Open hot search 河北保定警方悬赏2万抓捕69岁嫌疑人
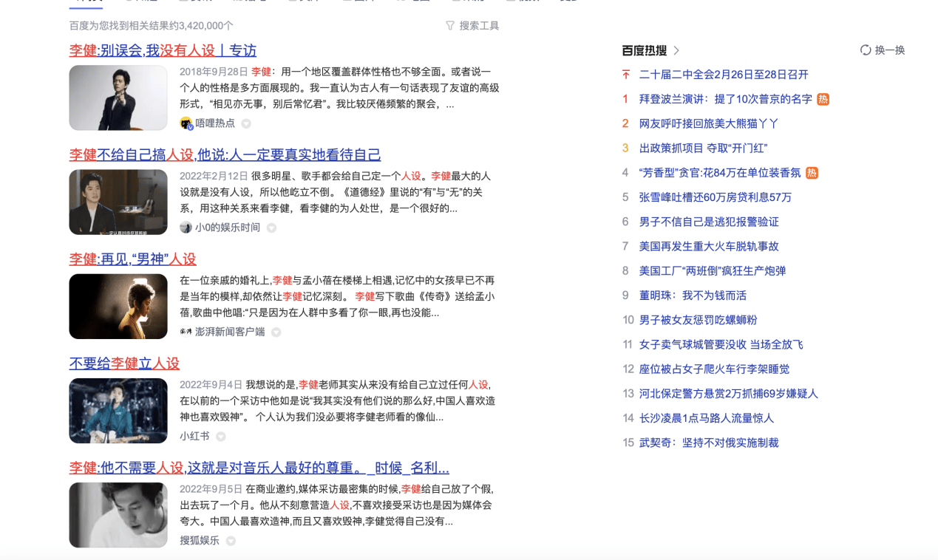Viewport: 938px width, 560px height. 728,394
